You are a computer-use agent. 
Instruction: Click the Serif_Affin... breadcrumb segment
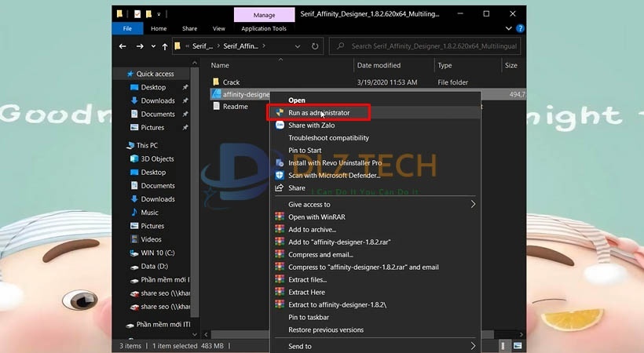click(x=240, y=46)
